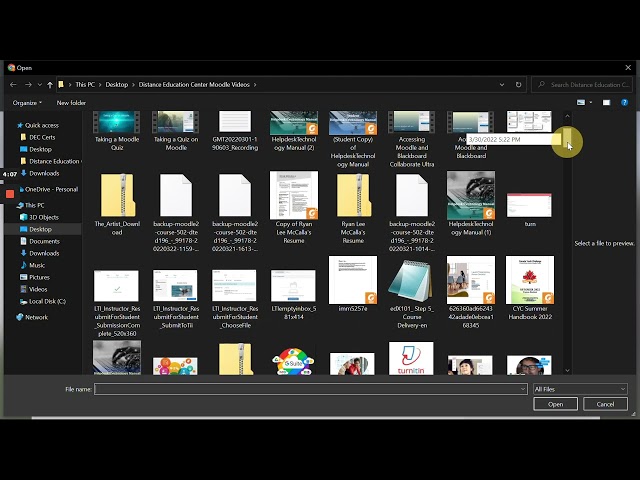
Task: Select LTI_Instructor_ResubmitForStudent_ChooseFile image
Action: (x=235, y=299)
